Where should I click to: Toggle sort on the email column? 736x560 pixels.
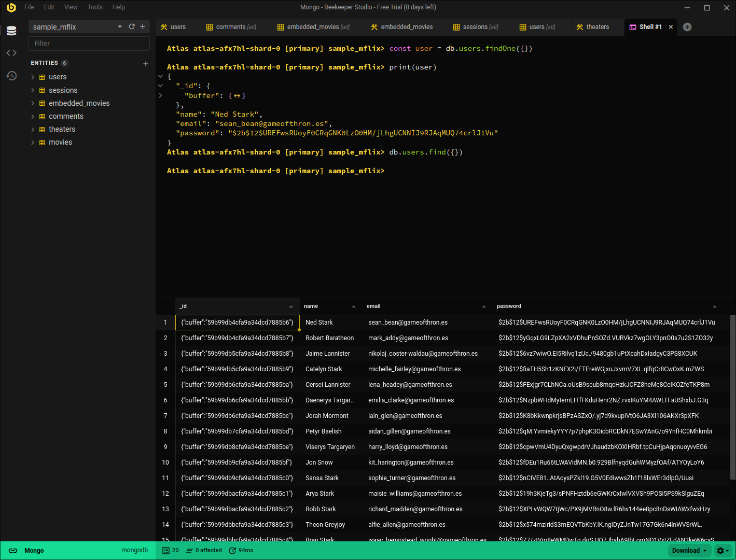click(483, 306)
